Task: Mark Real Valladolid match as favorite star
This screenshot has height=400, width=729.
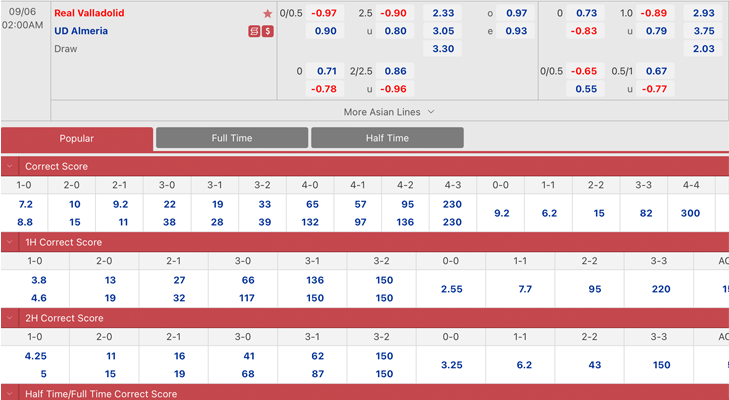Action: pyautogui.click(x=267, y=13)
